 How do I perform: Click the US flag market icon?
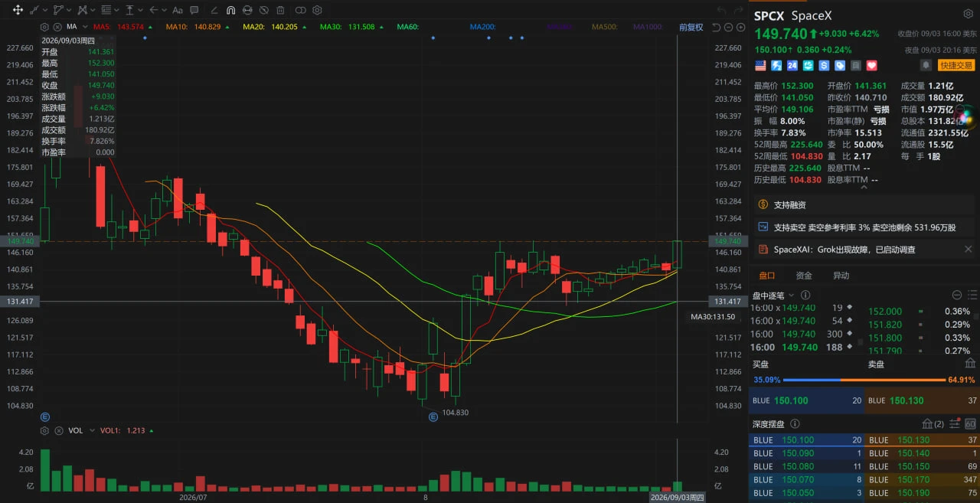point(760,66)
